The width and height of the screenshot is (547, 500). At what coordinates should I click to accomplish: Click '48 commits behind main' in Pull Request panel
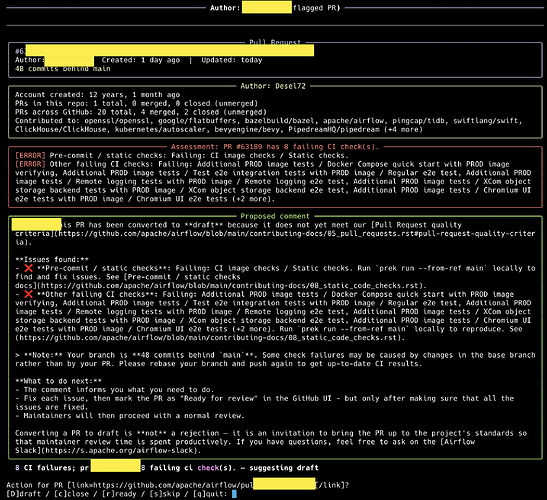pyautogui.click(x=63, y=69)
